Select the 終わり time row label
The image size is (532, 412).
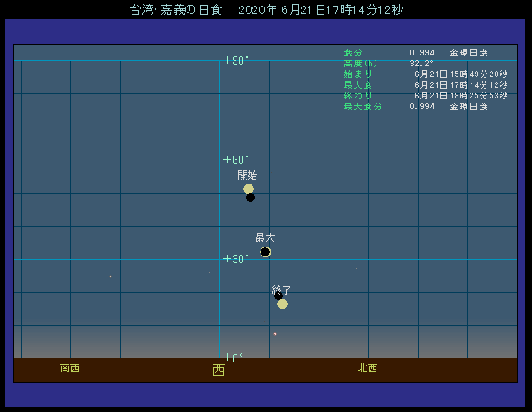[x=358, y=96]
